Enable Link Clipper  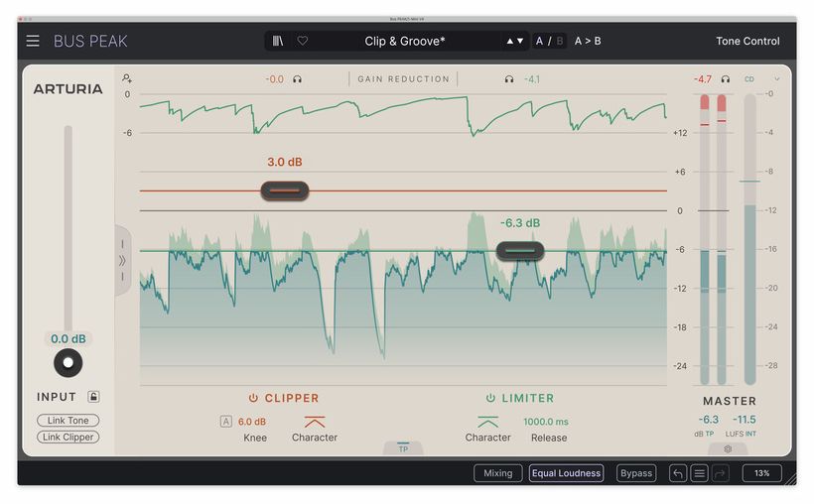click(x=68, y=438)
